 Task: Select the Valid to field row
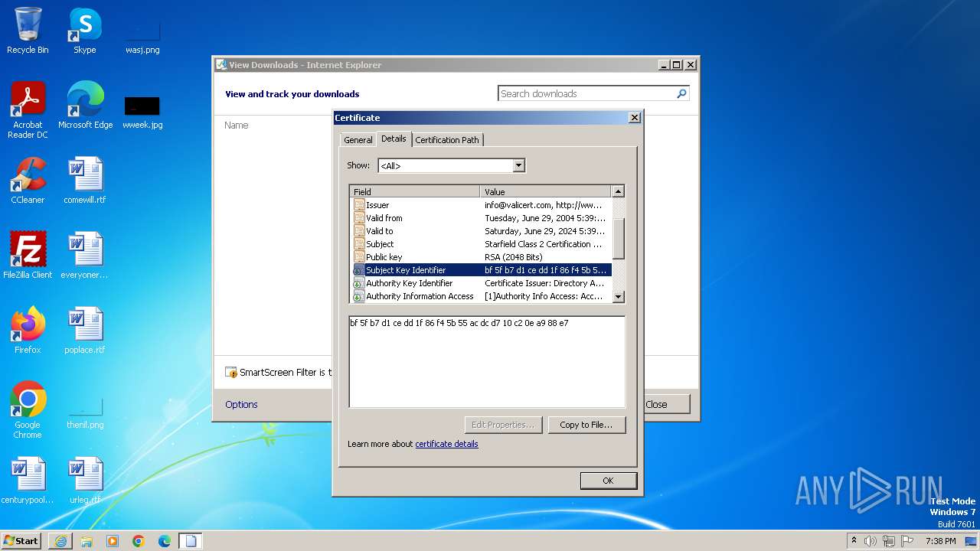tap(481, 231)
